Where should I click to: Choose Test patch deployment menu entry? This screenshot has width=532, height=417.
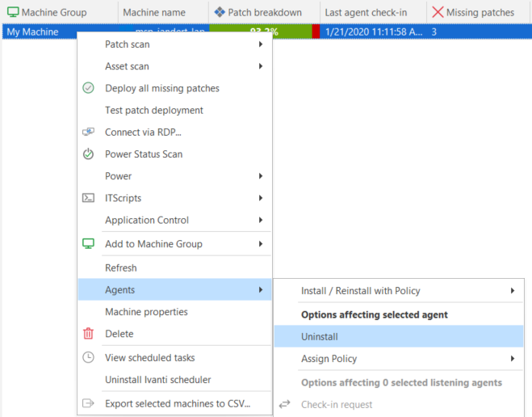154,110
